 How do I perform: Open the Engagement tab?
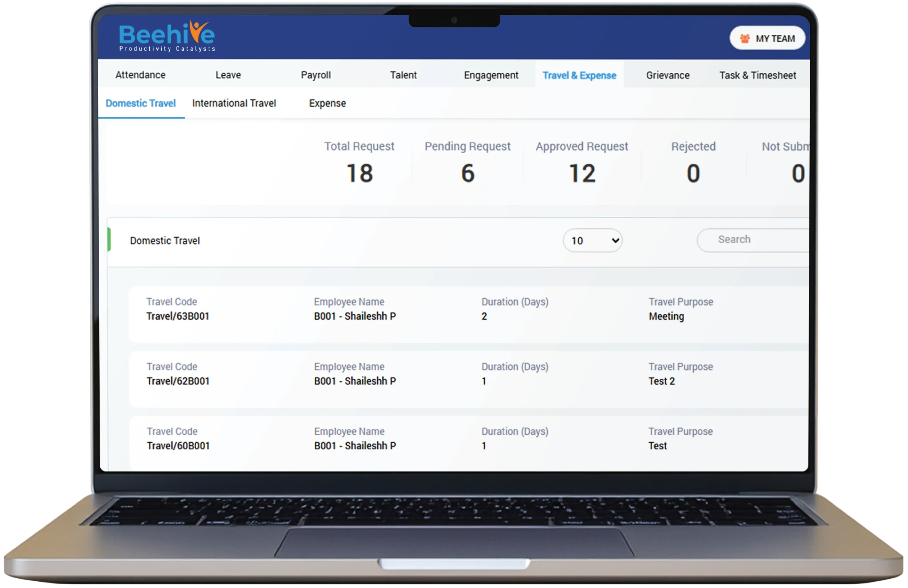pyautogui.click(x=491, y=75)
